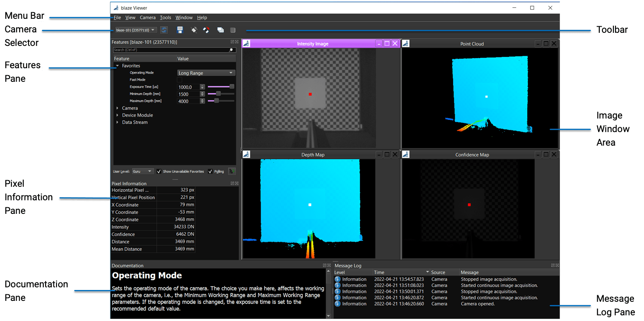Click the Value column header in Features
The image size is (644, 321).
206,59
